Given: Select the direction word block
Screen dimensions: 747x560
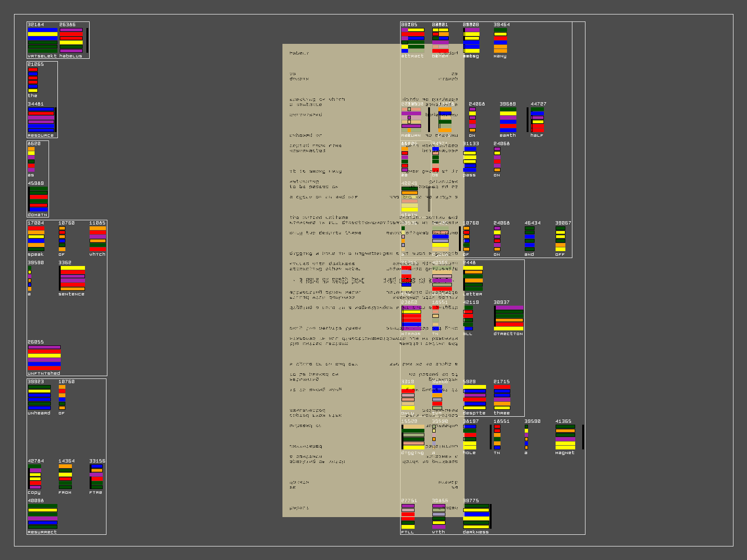Looking at the screenshot, I should (x=509, y=318).
